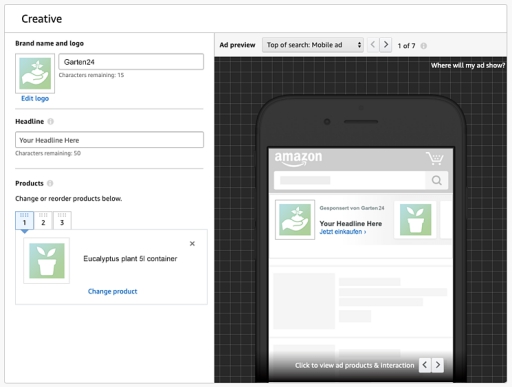Click the search magnifier icon in preview
The width and height of the screenshot is (512, 388).
437,180
